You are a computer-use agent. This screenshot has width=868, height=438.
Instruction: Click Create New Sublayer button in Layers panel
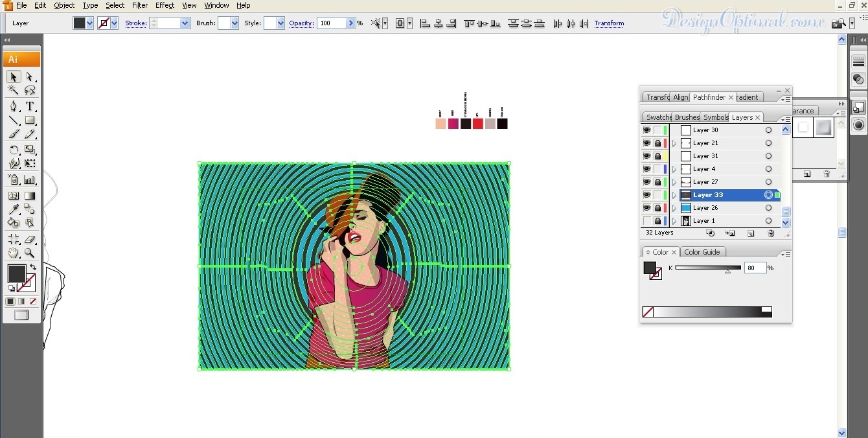tap(731, 233)
